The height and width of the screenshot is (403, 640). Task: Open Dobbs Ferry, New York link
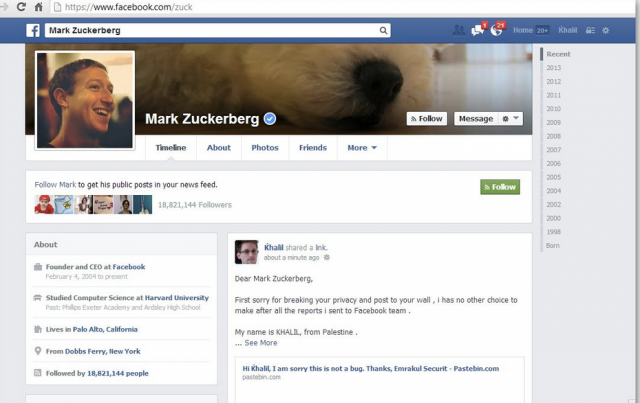102,351
